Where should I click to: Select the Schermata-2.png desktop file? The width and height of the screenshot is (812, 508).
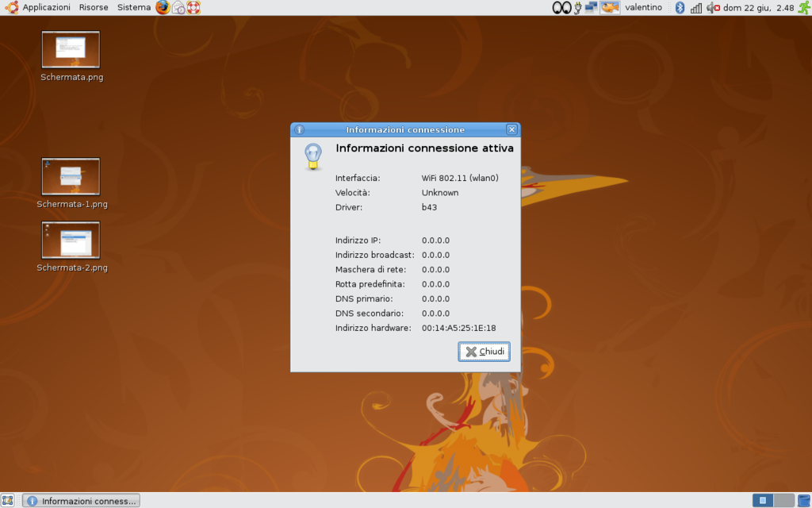point(71,240)
